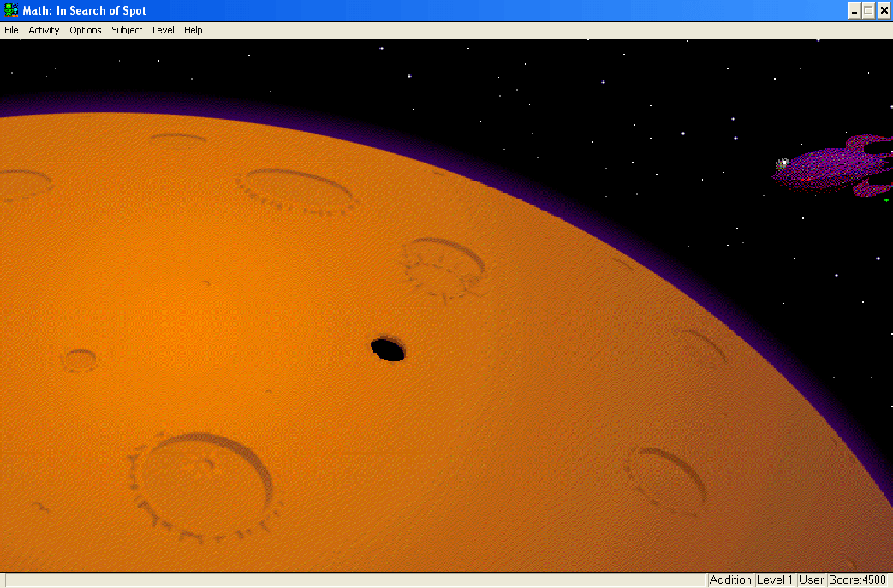Screen dimensions: 893x588
Task: Click the User status bar entry
Action: point(811,580)
